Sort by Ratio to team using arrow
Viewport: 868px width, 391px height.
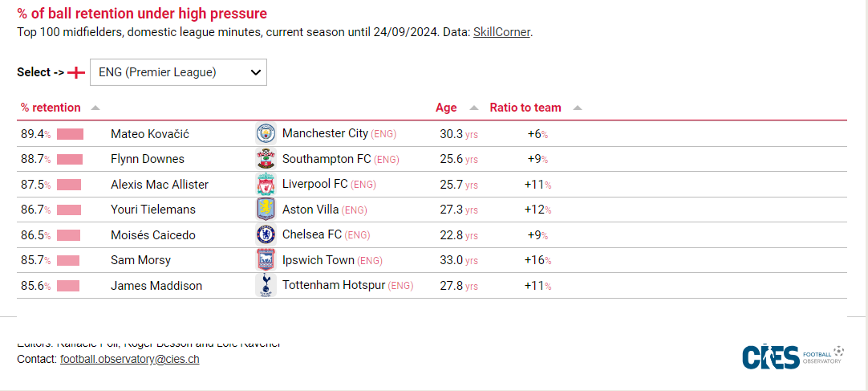[x=578, y=108]
